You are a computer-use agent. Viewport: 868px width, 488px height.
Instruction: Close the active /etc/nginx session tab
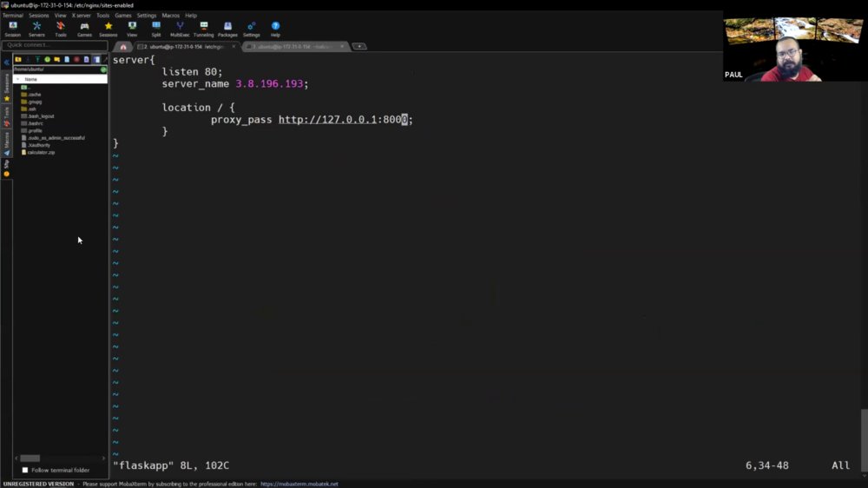(x=233, y=47)
